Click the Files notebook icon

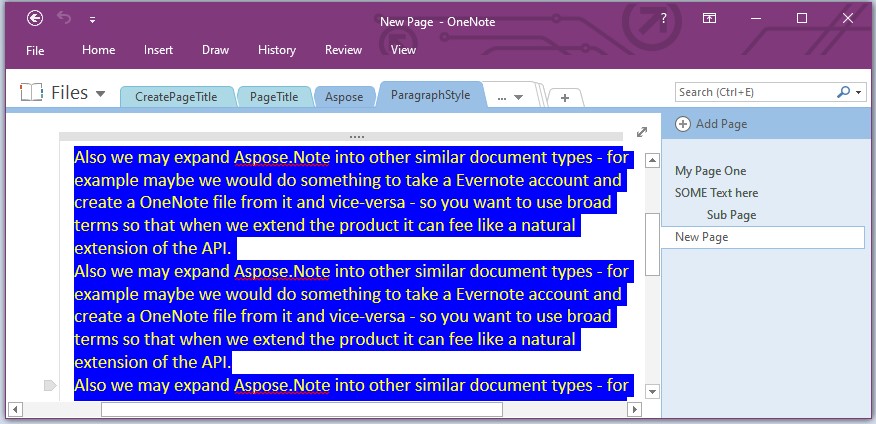32,93
